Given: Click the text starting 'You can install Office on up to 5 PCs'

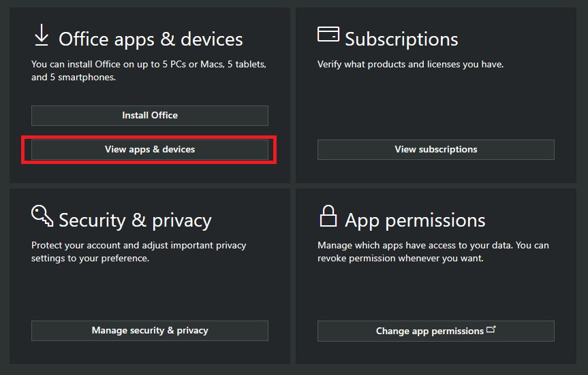Looking at the screenshot, I should pos(149,71).
